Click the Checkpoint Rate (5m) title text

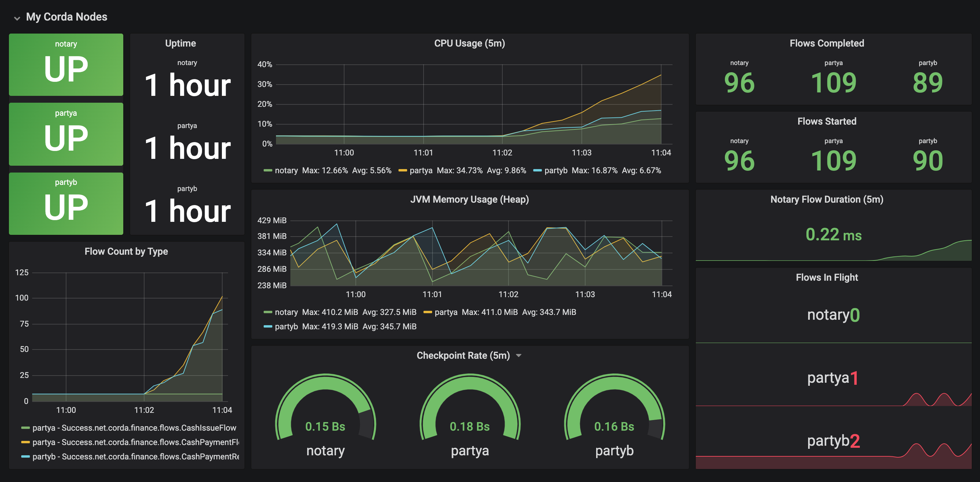(463, 355)
